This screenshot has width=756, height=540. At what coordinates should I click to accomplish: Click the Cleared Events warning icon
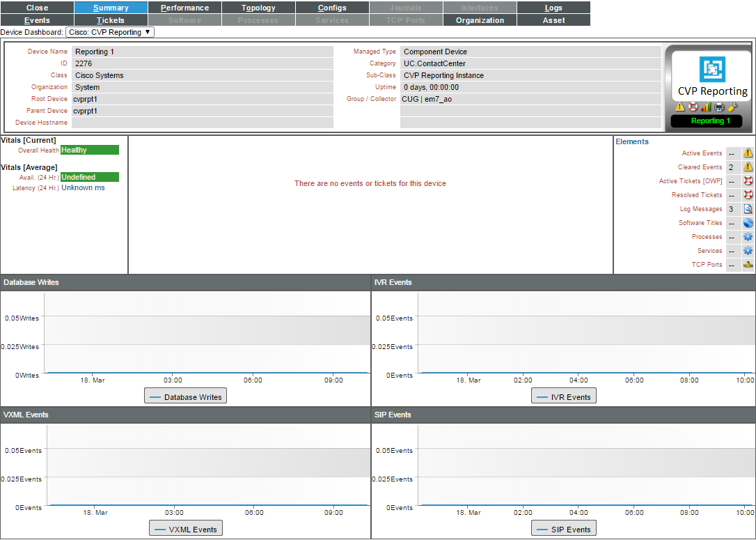pos(748,167)
